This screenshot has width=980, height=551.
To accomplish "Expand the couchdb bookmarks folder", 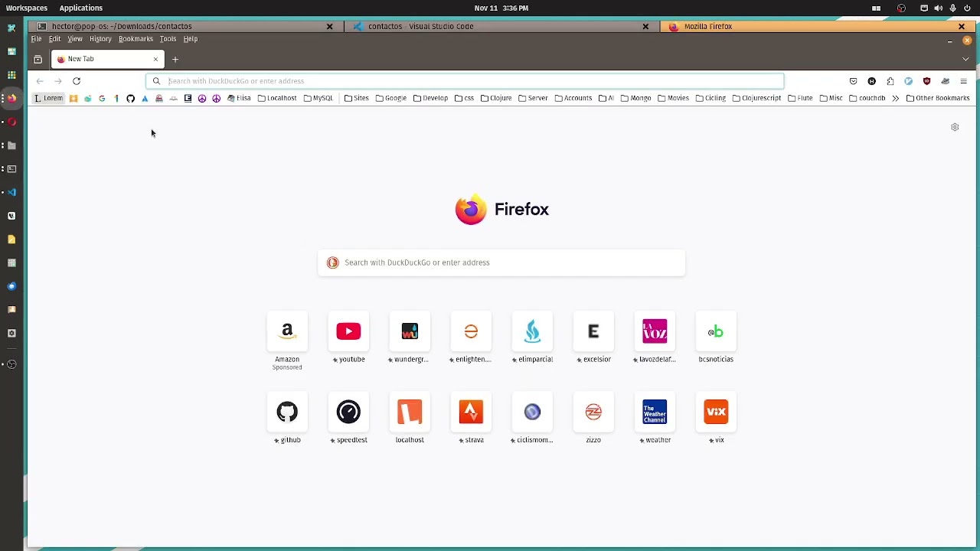I will [x=867, y=98].
